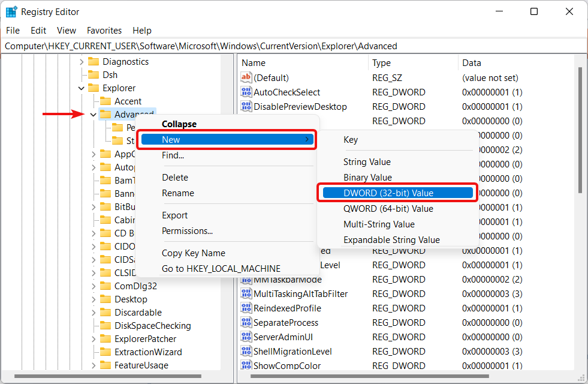Click the AutoCheckSelect DWORD value icon
Viewport: 588px width, 384px height.
246,92
